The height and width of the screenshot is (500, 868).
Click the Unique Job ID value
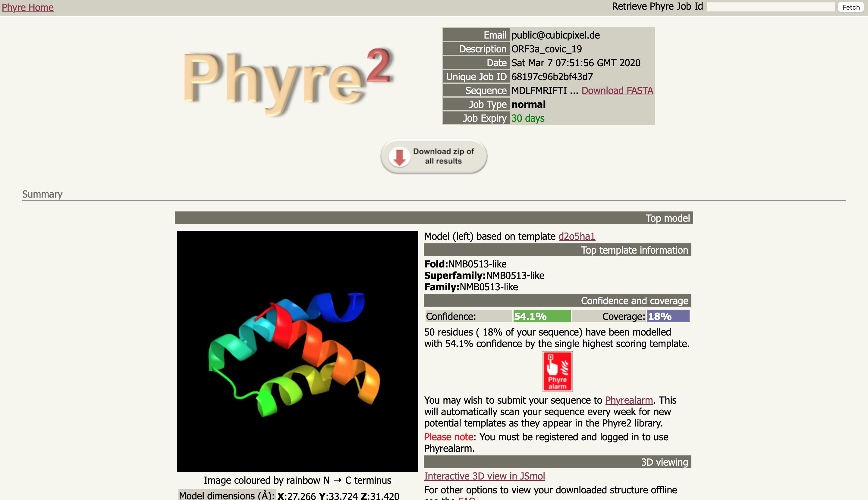pos(552,77)
